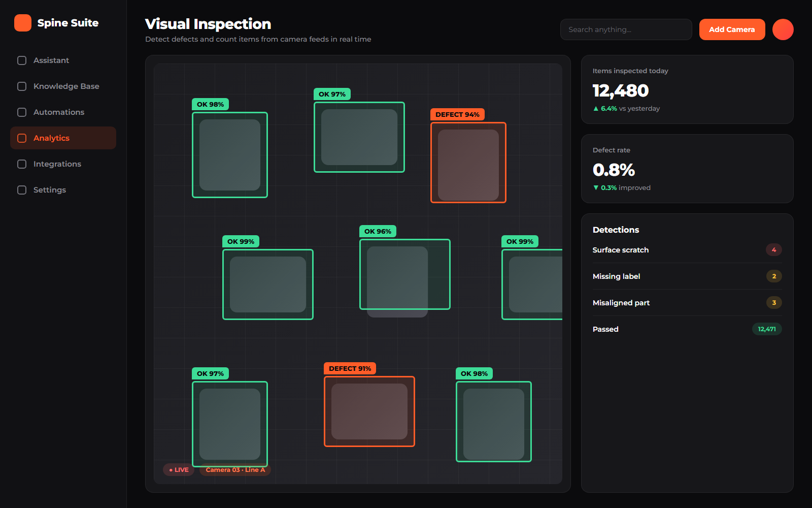Click the OK 98% label tag top-left

(x=211, y=104)
